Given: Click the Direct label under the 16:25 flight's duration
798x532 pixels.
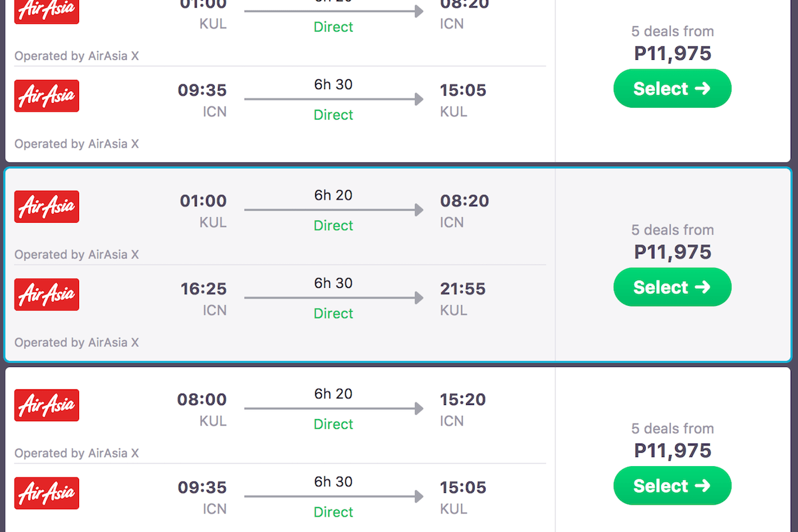Looking at the screenshot, I should coord(333,313).
